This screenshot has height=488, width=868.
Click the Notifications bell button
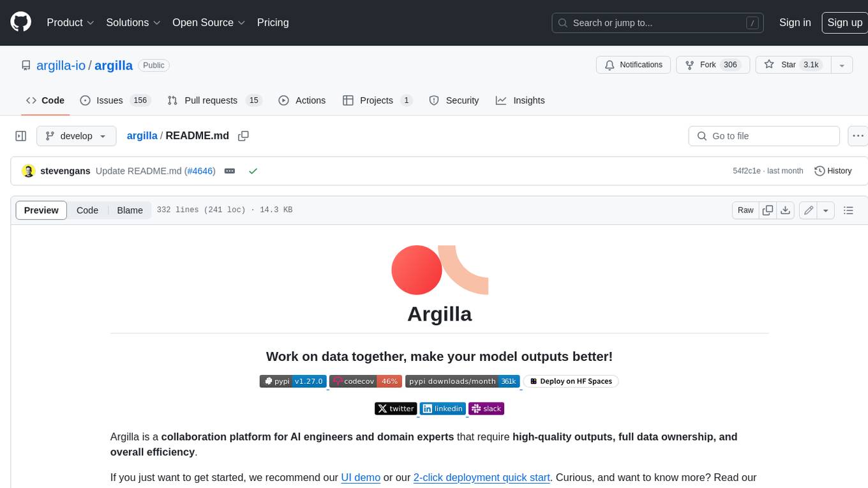click(x=633, y=65)
